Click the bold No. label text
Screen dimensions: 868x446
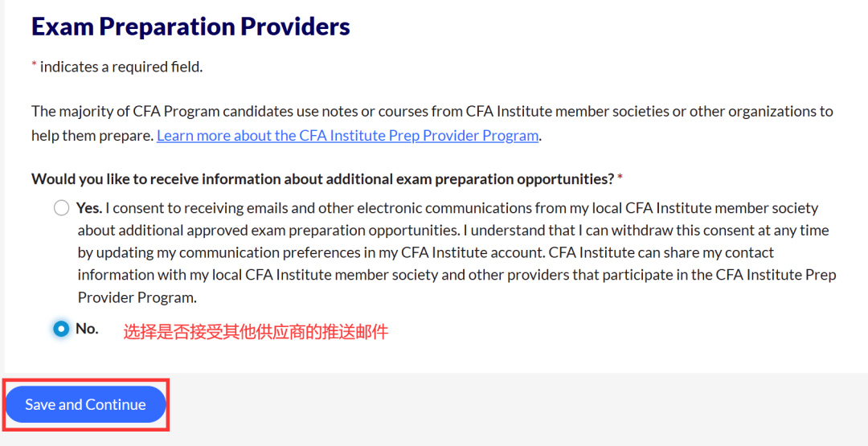point(87,328)
